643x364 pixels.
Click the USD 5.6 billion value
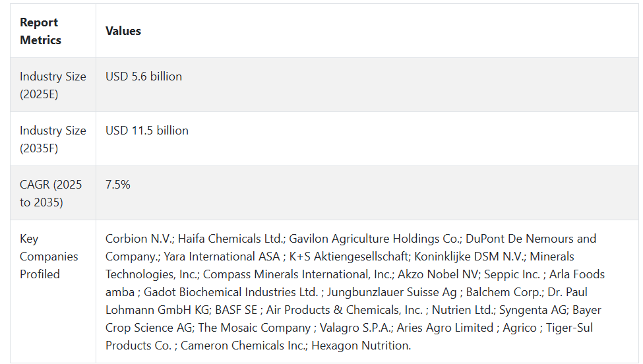(x=144, y=76)
